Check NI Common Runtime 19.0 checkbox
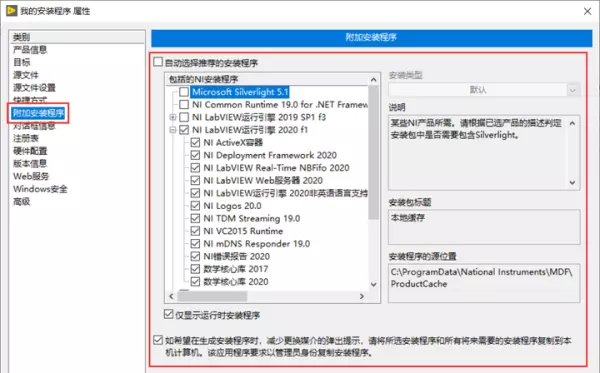 click(184, 104)
